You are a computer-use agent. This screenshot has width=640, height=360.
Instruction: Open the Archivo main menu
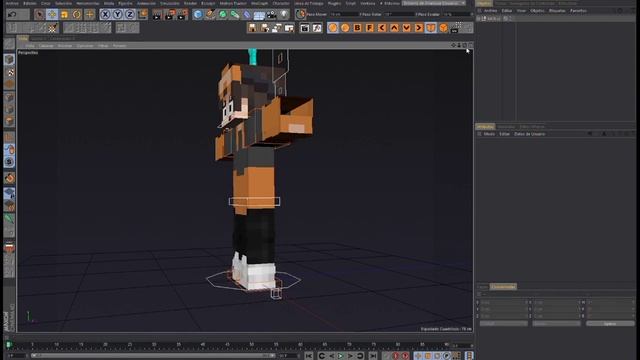click(12, 3)
